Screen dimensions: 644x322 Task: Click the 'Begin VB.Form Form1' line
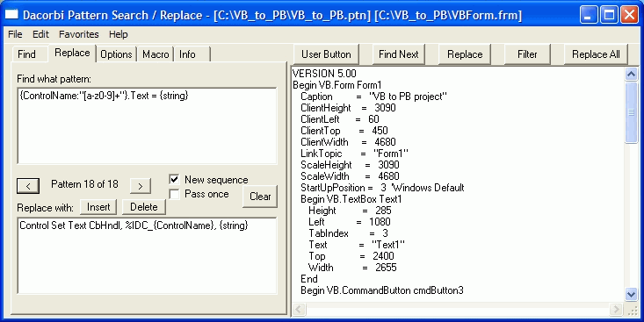tap(337, 85)
